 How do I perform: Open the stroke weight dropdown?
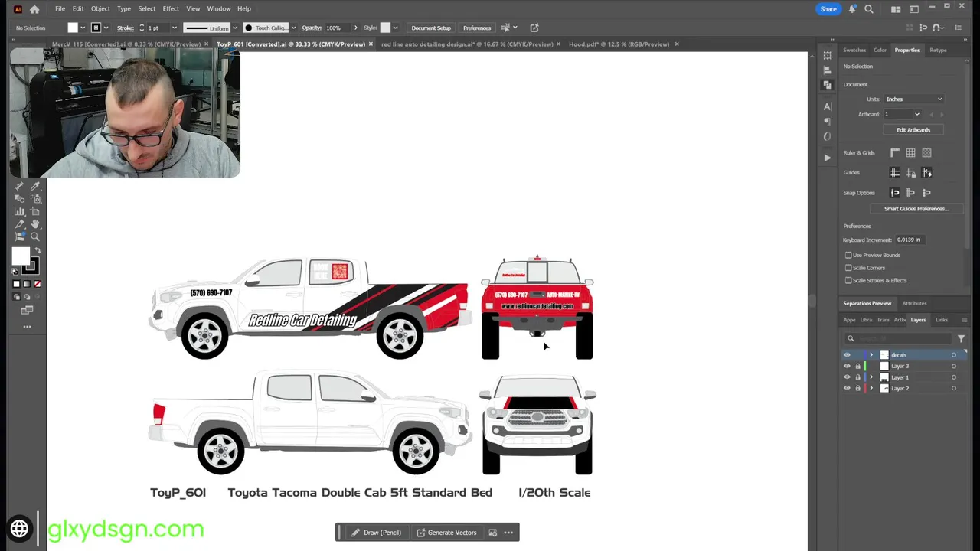pyautogui.click(x=175, y=28)
